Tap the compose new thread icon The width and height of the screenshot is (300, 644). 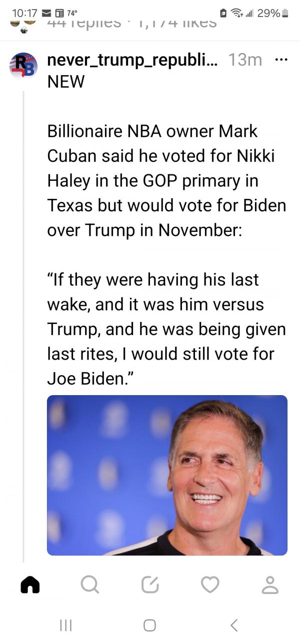click(x=150, y=584)
